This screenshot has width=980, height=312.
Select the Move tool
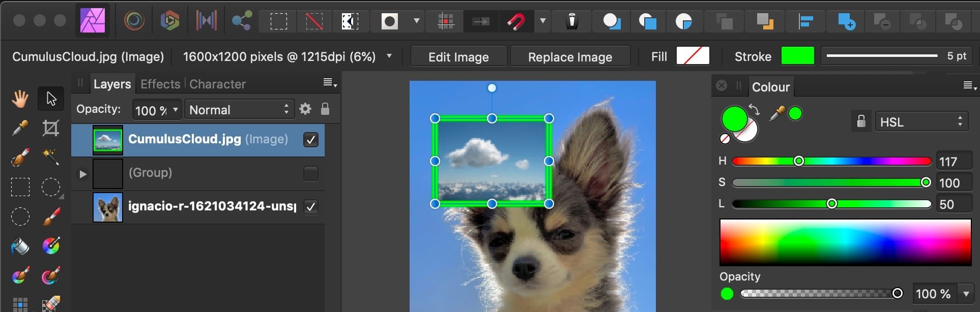pyautogui.click(x=51, y=99)
